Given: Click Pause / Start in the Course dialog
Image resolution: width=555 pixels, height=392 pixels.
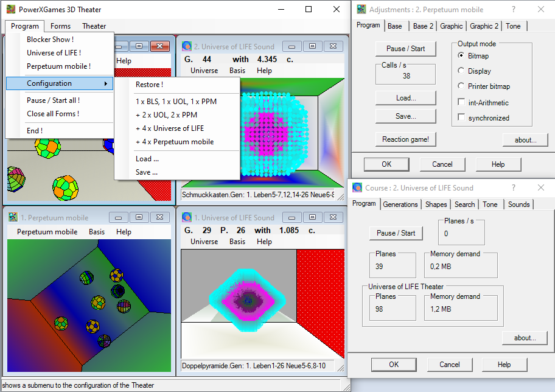Looking at the screenshot, I should pyautogui.click(x=396, y=233).
